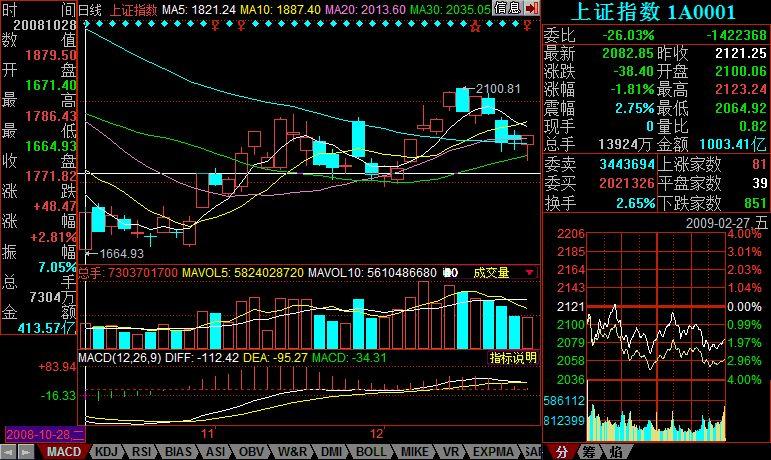The image size is (771, 460).
Task: Switch to the VR indicator tab
Action: 450,452
